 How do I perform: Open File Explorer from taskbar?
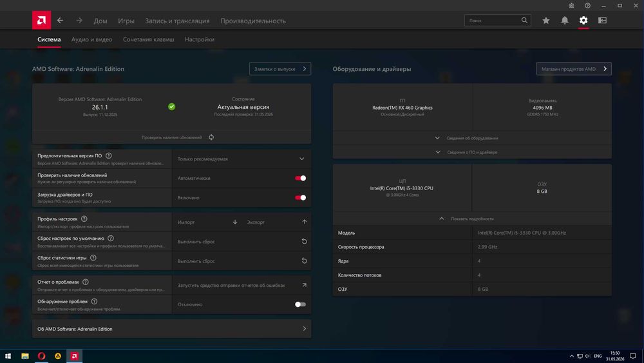(25, 356)
